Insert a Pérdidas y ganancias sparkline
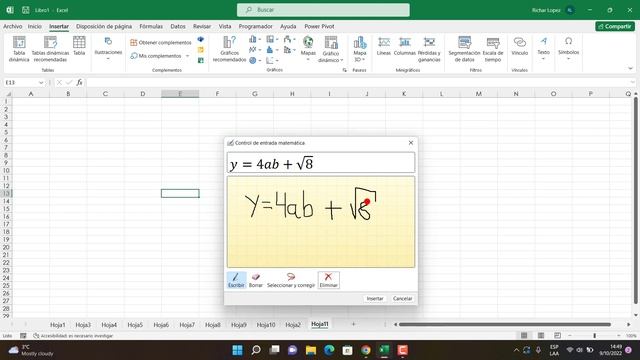 [429, 49]
